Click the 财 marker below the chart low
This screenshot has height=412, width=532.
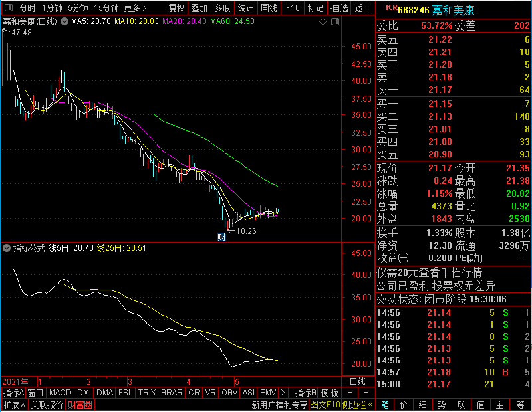click(222, 237)
